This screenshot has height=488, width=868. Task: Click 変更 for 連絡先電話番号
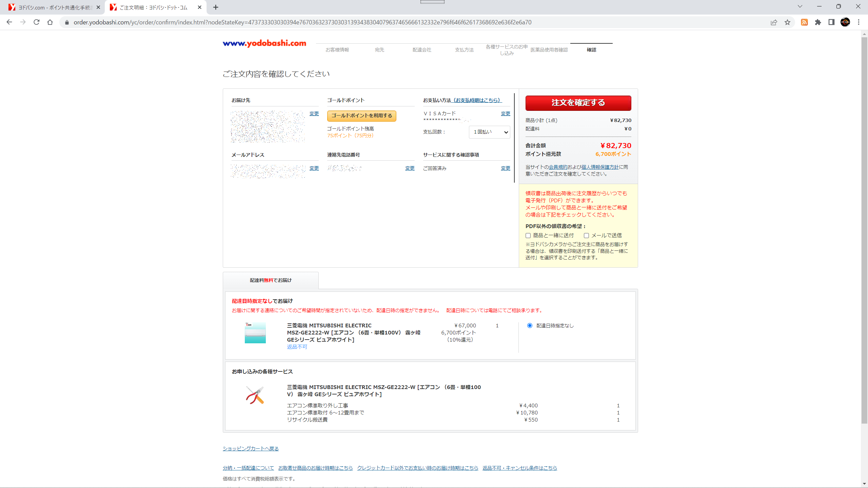pos(410,168)
